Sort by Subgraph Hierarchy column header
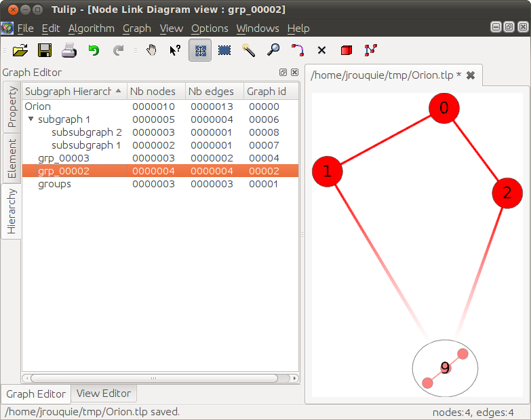The height and width of the screenshot is (420, 531). [x=74, y=91]
